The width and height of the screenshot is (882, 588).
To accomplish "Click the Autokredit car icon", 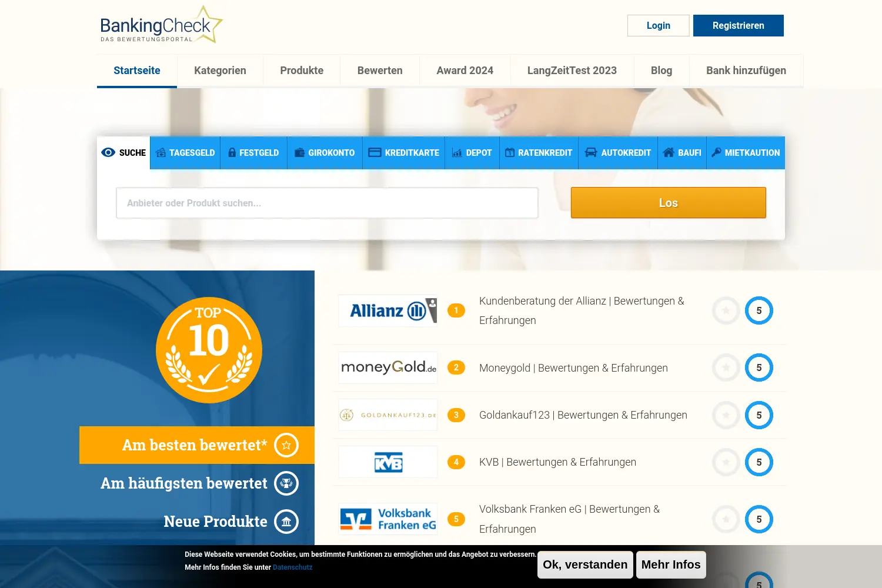I will [x=591, y=152].
